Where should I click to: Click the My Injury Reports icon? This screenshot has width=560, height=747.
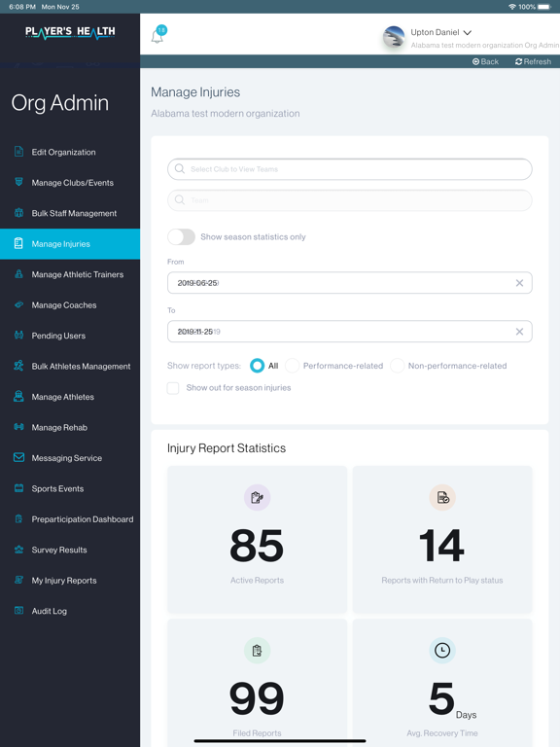click(18, 580)
